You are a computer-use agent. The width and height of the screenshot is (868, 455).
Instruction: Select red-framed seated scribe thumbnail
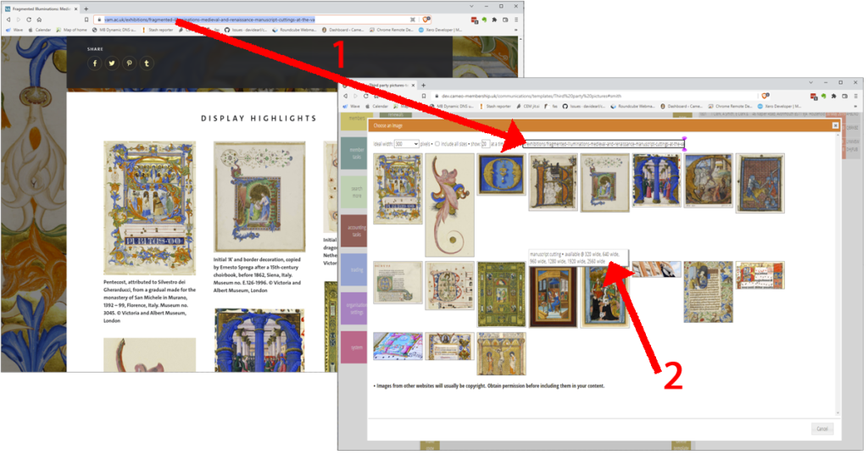point(553,296)
